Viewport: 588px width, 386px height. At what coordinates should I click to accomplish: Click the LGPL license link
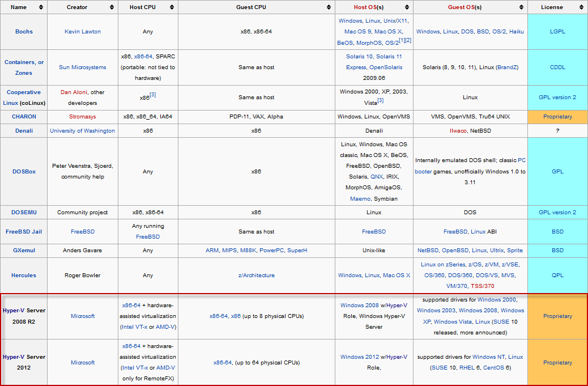coord(557,32)
